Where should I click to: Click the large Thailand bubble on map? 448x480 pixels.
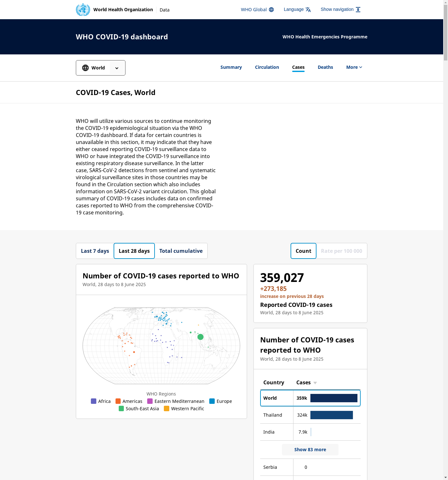coord(201,337)
